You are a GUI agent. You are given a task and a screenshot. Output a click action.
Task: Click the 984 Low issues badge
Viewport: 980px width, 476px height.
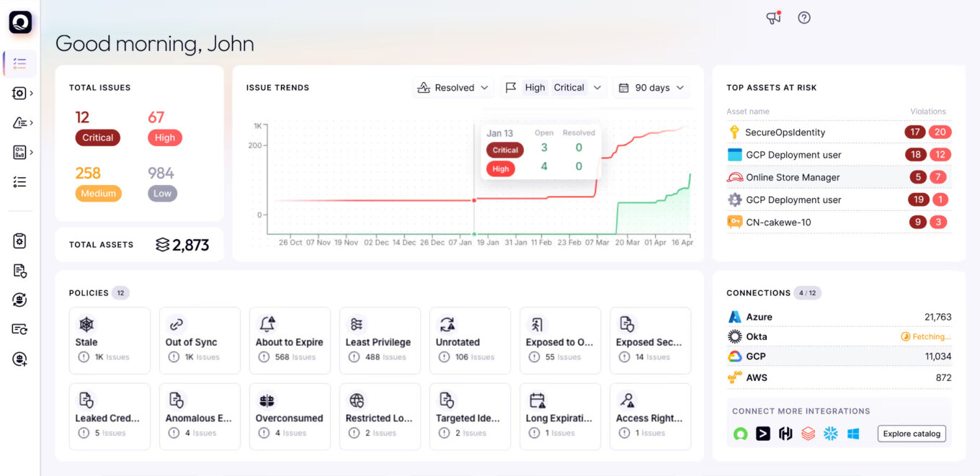pos(162,193)
